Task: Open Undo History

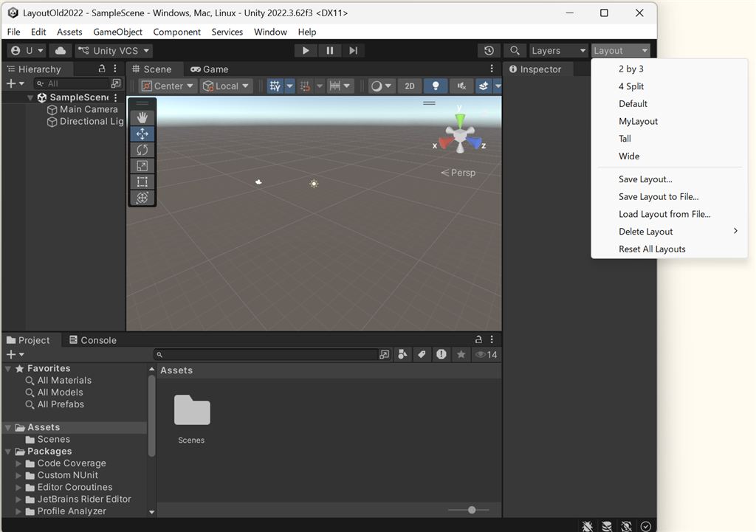Action: [x=489, y=50]
